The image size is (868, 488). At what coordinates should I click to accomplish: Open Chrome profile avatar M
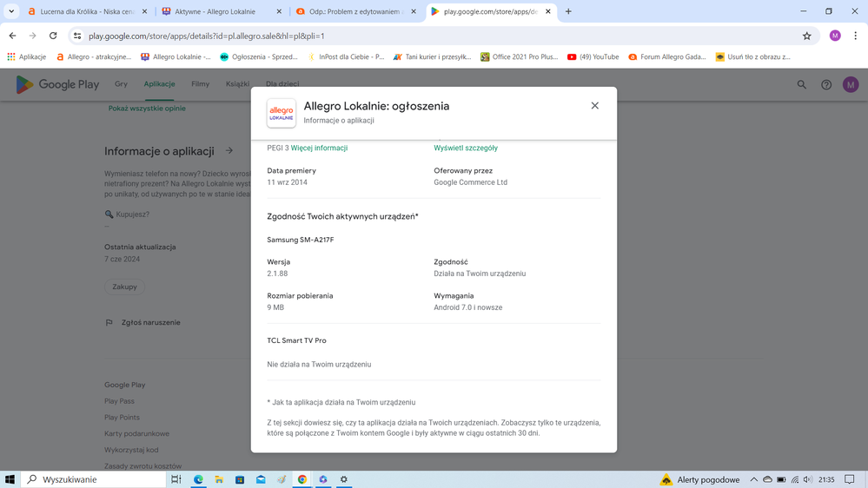click(x=835, y=36)
